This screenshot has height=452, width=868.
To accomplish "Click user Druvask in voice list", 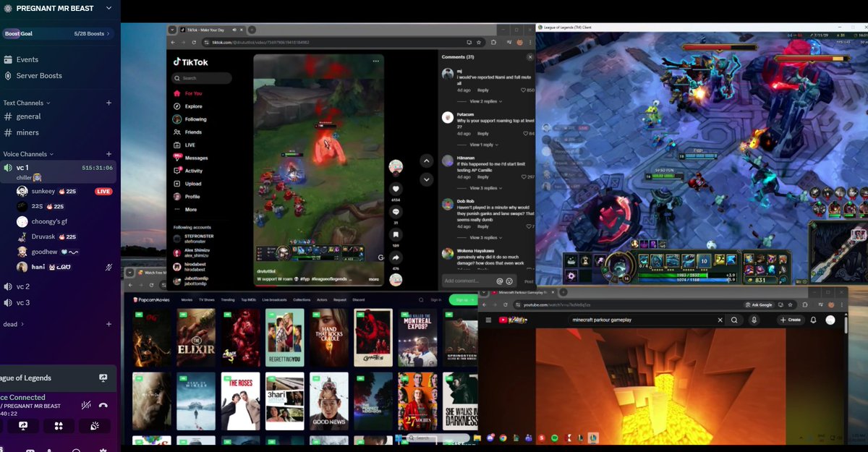I will pyautogui.click(x=47, y=236).
